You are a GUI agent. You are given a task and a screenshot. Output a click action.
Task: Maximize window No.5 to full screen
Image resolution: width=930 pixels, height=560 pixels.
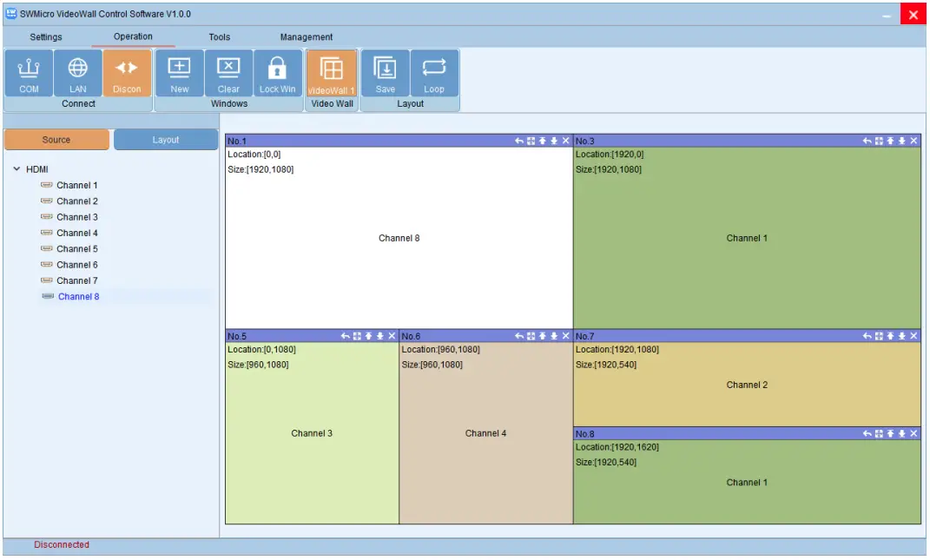click(x=357, y=336)
